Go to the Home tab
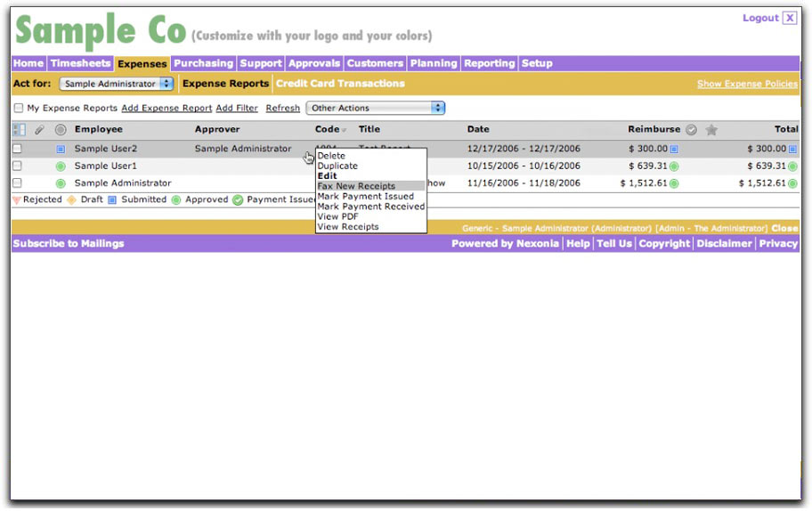 [x=28, y=63]
